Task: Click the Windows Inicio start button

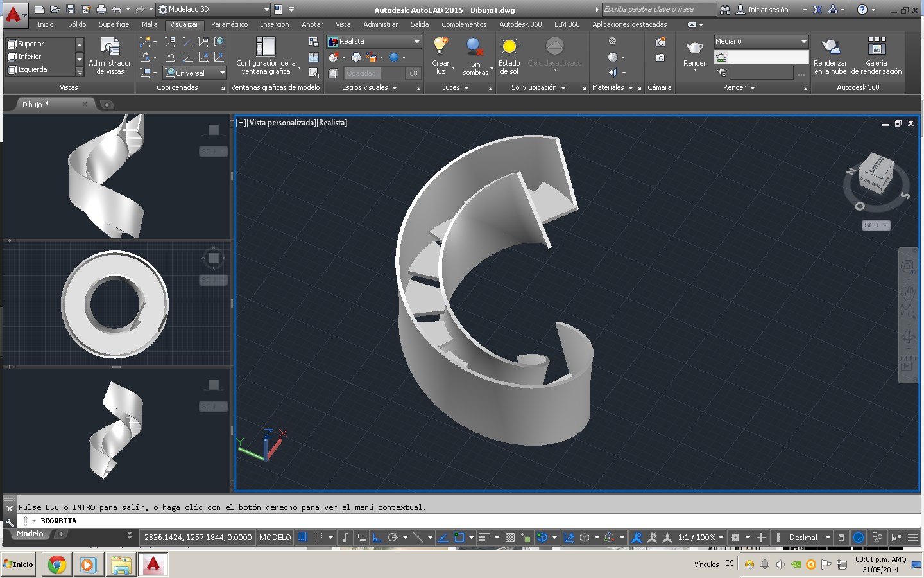Action: [x=19, y=565]
